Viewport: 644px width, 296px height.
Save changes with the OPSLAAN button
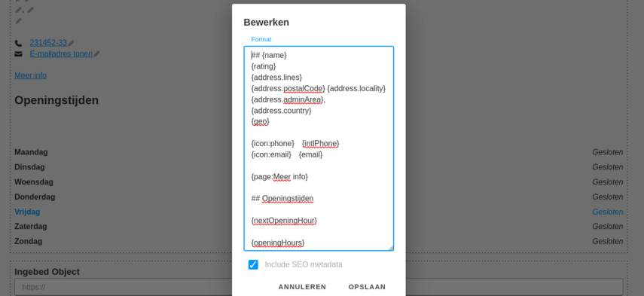click(x=367, y=287)
